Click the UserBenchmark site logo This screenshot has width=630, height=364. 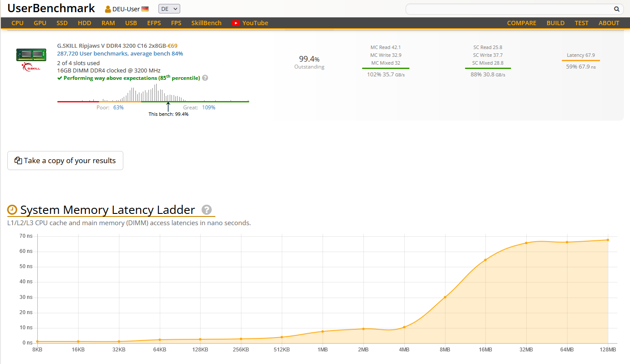pos(51,8)
